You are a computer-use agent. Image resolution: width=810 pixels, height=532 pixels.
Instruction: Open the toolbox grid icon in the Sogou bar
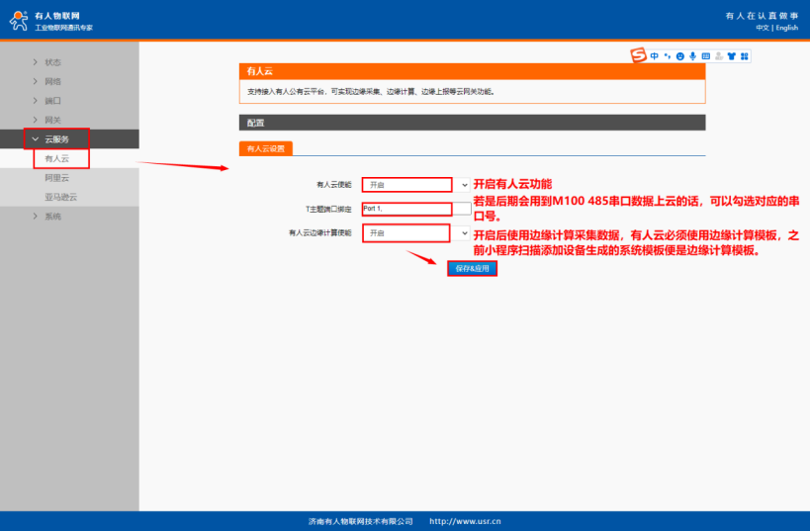745,56
